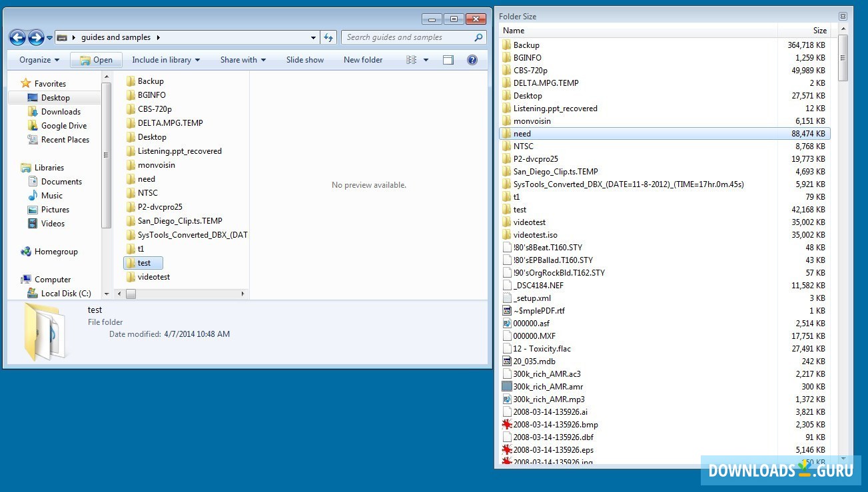Screen dimensions: 868x492
Task: Click the back navigation arrow
Action: (x=17, y=37)
